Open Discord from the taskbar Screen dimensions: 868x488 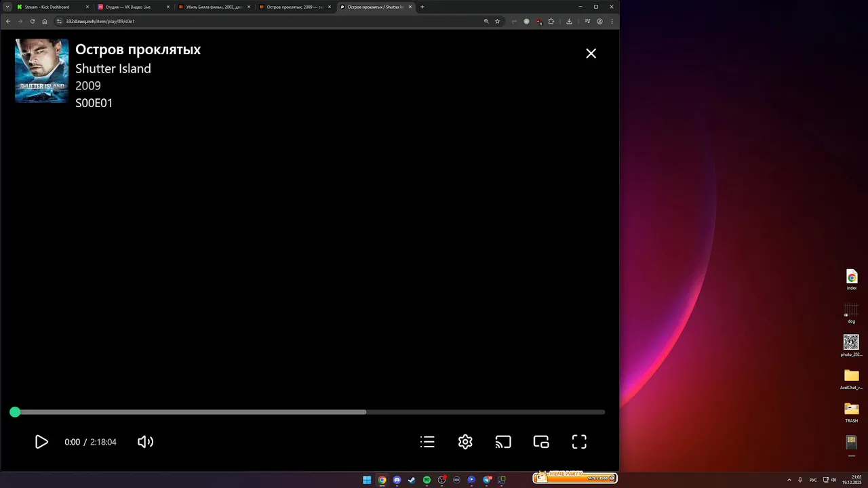[x=397, y=480]
